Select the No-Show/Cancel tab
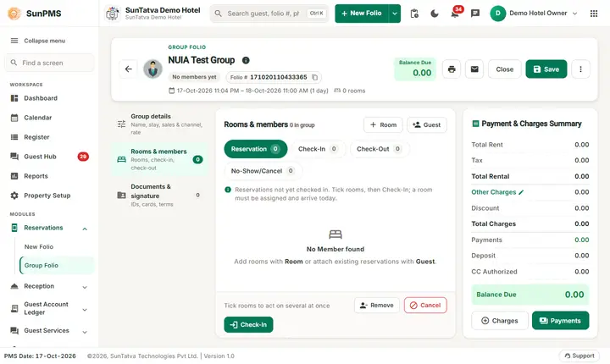This screenshot has width=610, height=364. pos(263,171)
